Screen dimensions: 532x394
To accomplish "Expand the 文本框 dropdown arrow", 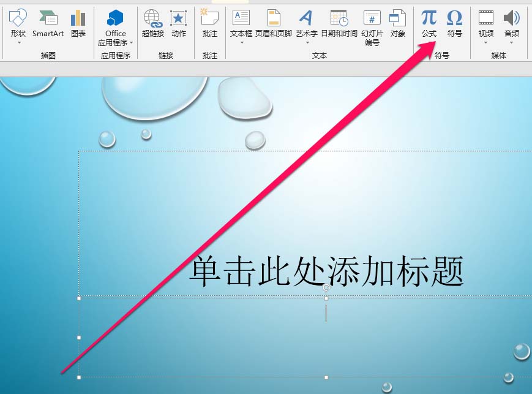I will click(242, 43).
